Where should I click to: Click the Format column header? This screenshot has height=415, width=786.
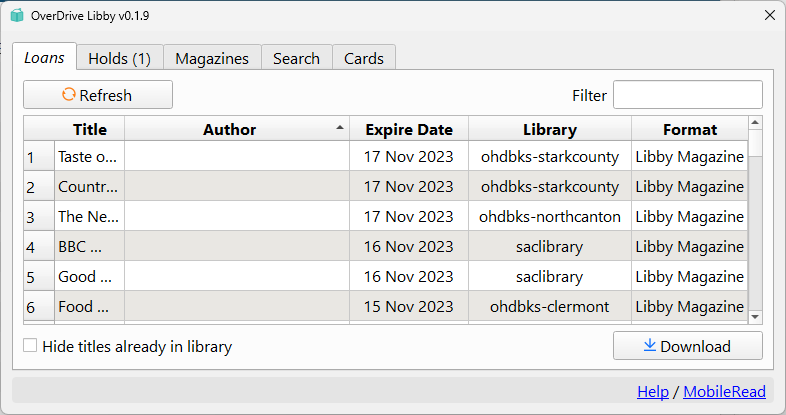(x=689, y=129)
